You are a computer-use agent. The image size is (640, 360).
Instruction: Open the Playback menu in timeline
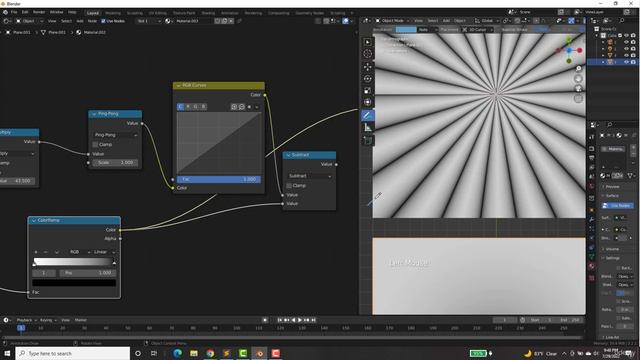point(27,320)
